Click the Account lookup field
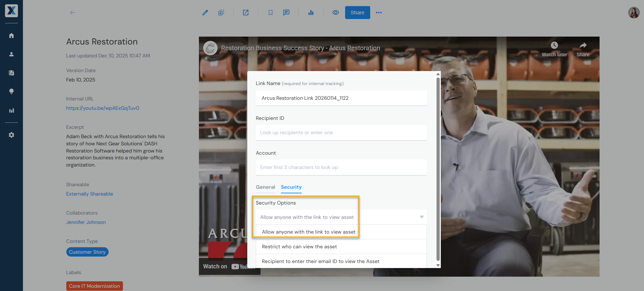This screenshot has width=644, height=291. pos(341,168)
